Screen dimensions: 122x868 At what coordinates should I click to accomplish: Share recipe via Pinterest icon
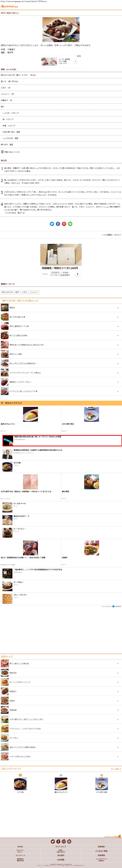64,224
